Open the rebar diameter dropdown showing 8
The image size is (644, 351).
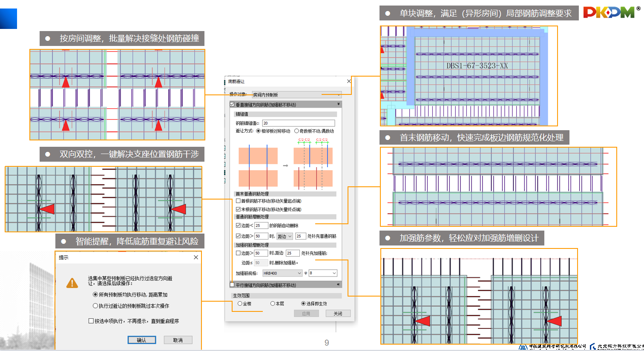(323, 273)
